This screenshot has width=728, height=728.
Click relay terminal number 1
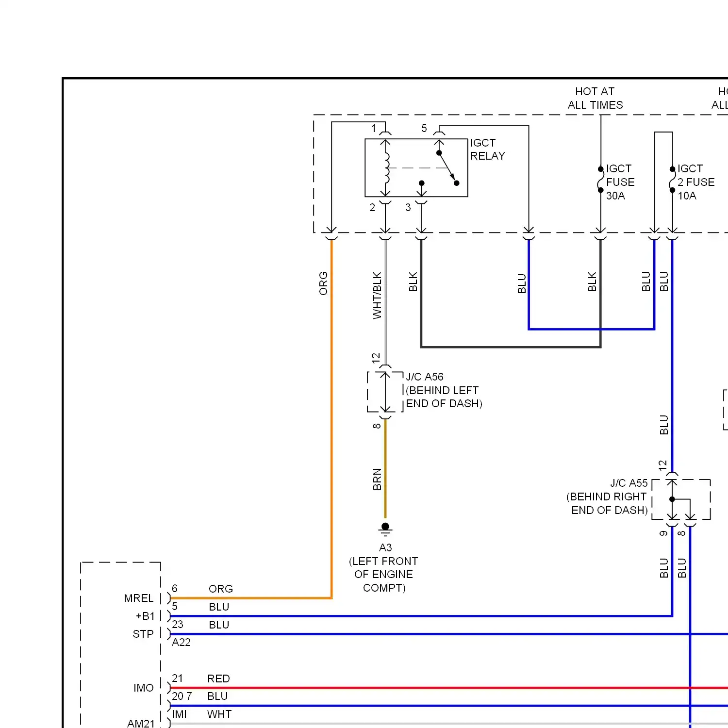tap(374, 129)
